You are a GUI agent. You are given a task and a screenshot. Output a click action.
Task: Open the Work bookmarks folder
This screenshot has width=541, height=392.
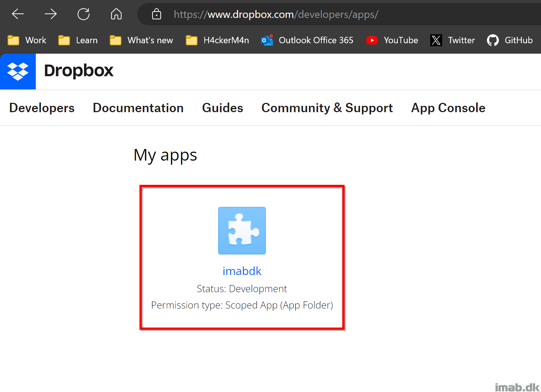pos(27,40)
